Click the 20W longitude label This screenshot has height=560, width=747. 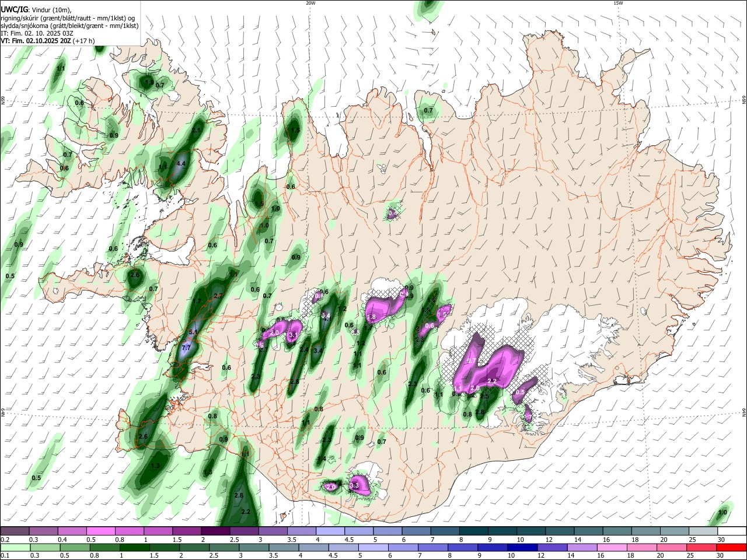click(x=310, y=3)
